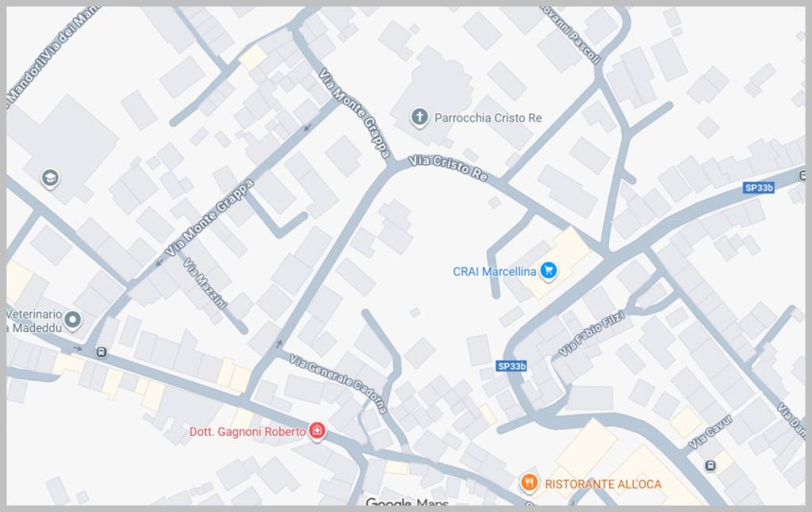Click the Parrocchia Cristo Re church pin
Screen dimensions: 812x512
coord(419,117)
